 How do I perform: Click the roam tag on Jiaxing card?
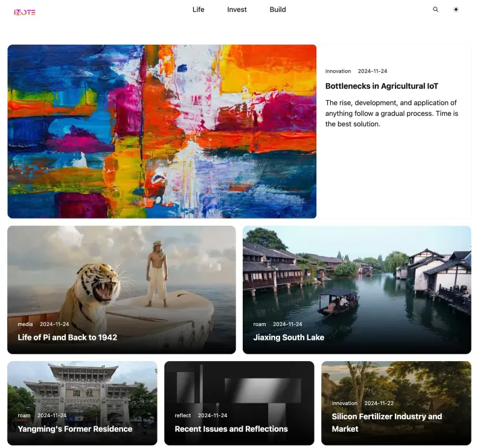[x=260, y=324]
